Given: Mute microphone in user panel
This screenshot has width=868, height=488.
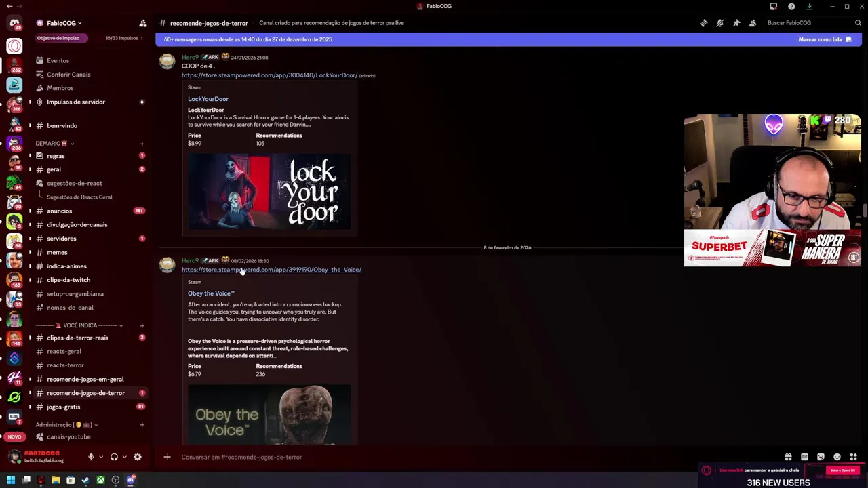Looking at the screenshot, I should click(x=91, y=457).
